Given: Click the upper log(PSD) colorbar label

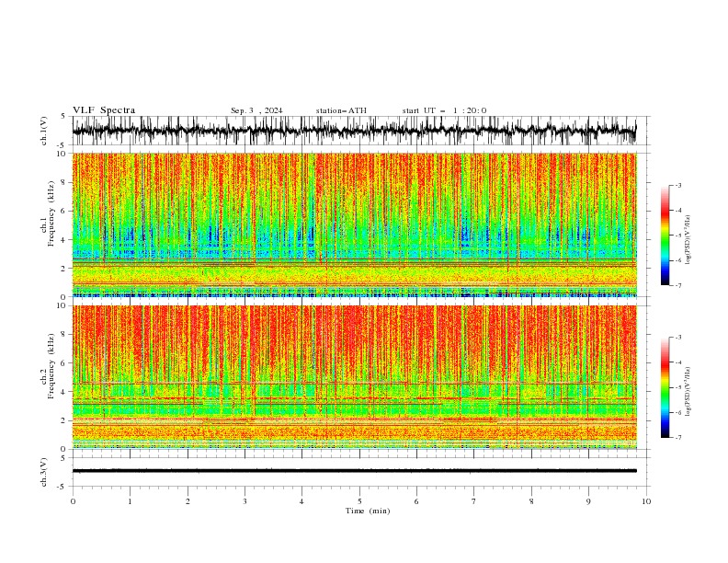Looking at the screenshot, I should click(688, 240).
